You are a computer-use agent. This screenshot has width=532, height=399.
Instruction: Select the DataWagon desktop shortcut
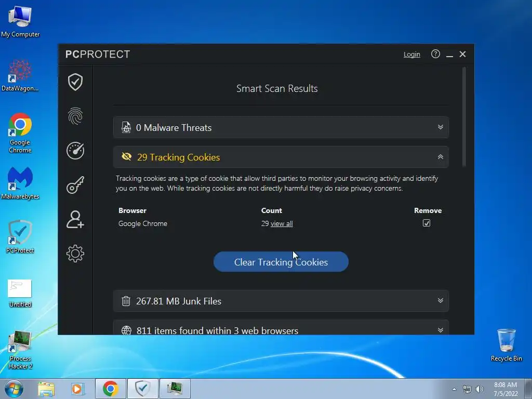tap(20, 75)
